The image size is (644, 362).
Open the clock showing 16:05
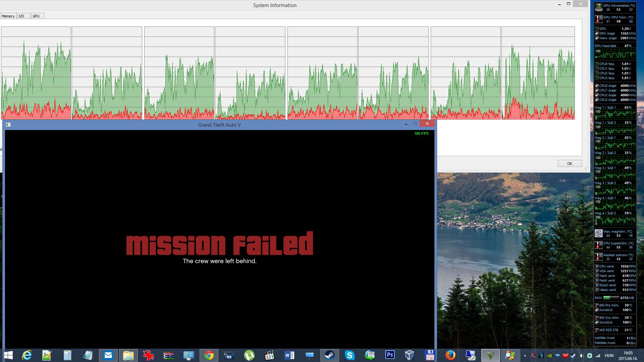coord(628,356)
